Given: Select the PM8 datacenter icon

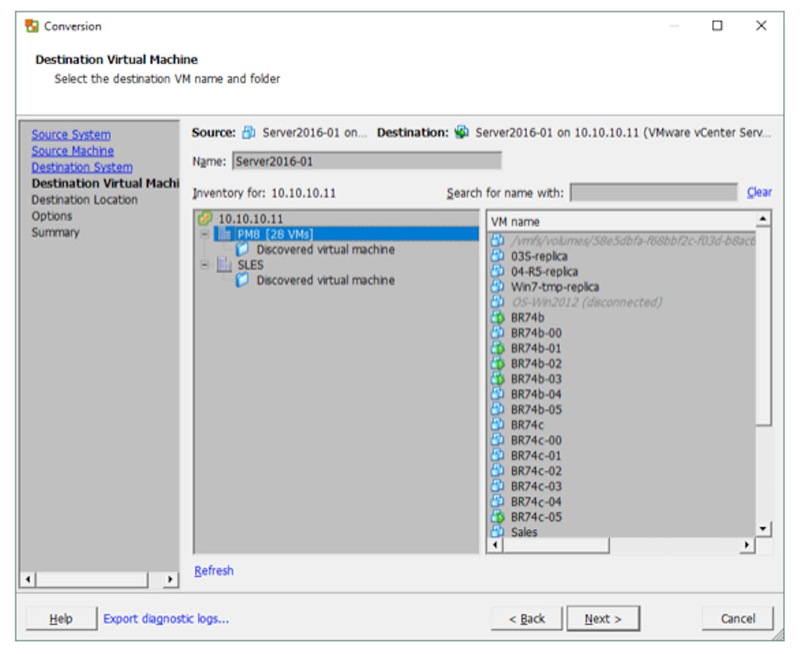Looking at the screenshot, I should coord(224,234).
